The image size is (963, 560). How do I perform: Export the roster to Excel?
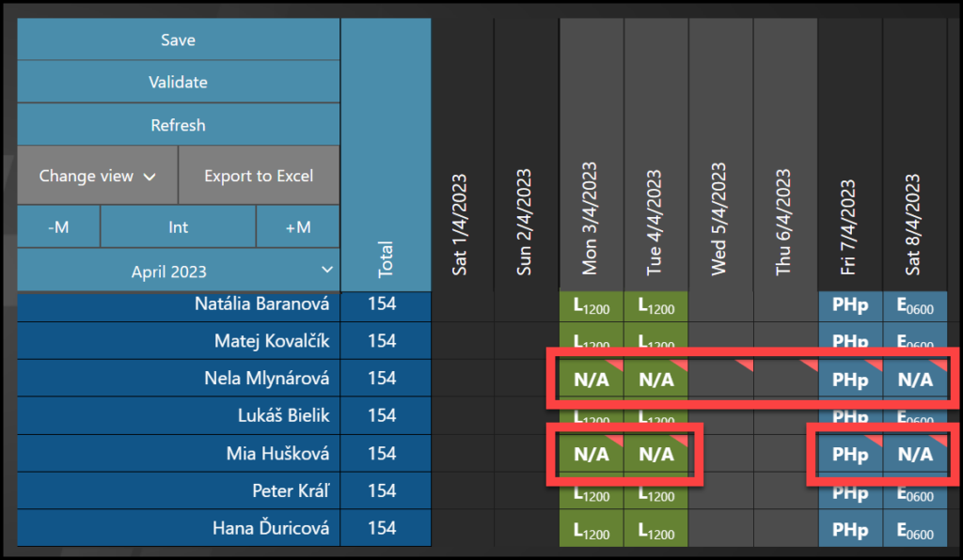coord(259,176)
